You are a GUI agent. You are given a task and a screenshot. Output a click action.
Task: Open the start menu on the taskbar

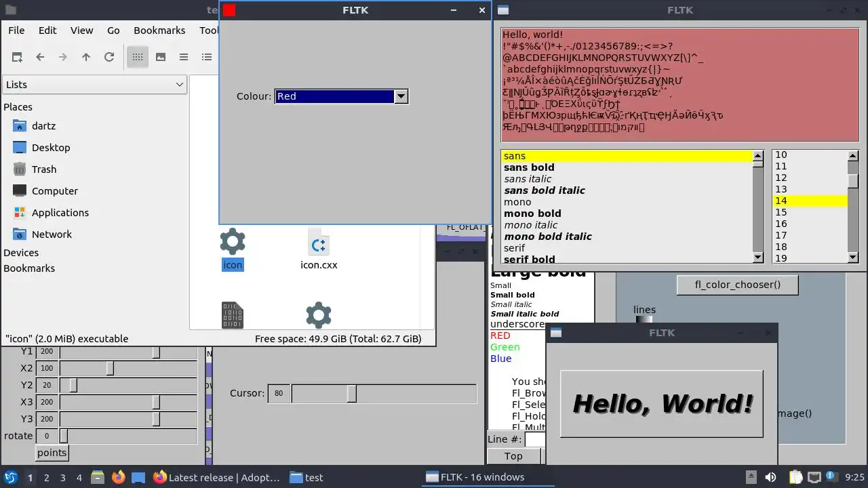[11, 477]
